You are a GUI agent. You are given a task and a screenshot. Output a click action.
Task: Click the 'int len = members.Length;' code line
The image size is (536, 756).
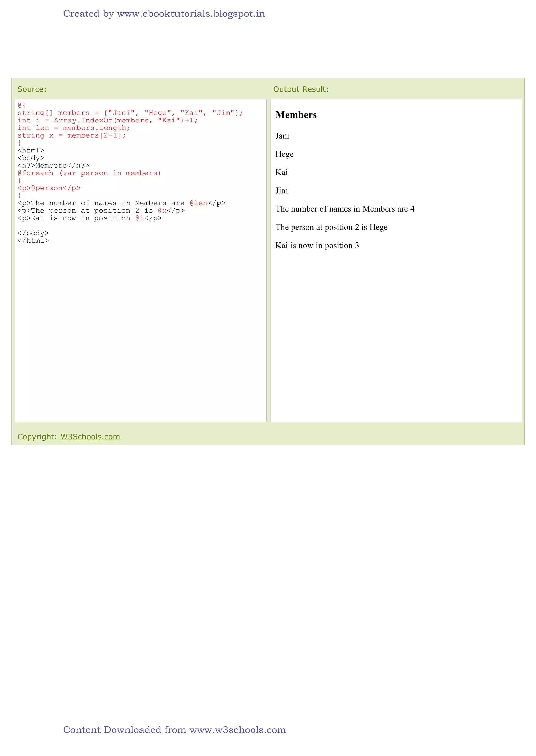(74, 128)
